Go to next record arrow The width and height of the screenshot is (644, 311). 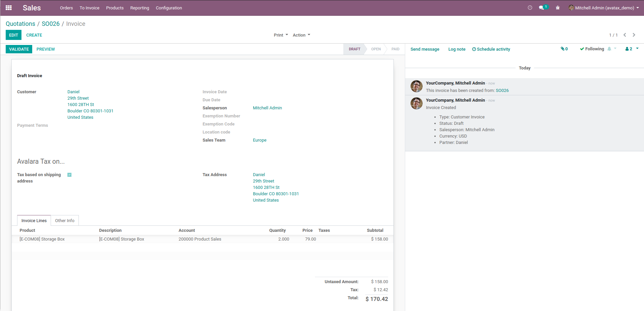634,35
